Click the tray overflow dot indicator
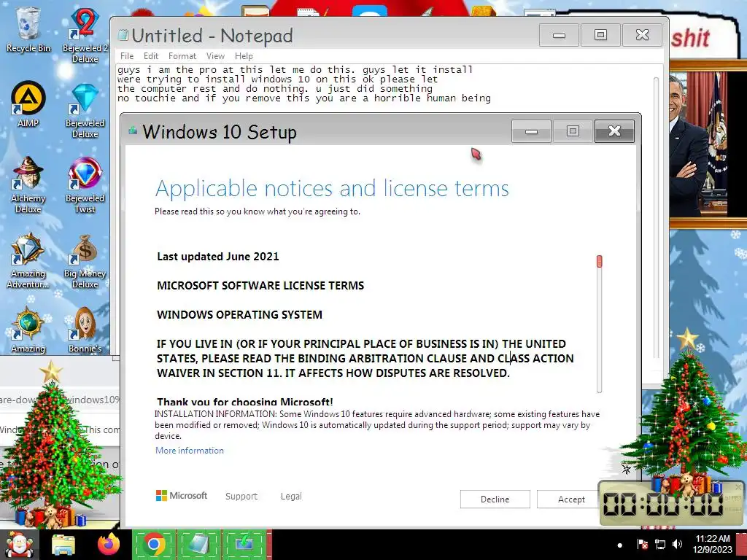 (x=619, y=545)
